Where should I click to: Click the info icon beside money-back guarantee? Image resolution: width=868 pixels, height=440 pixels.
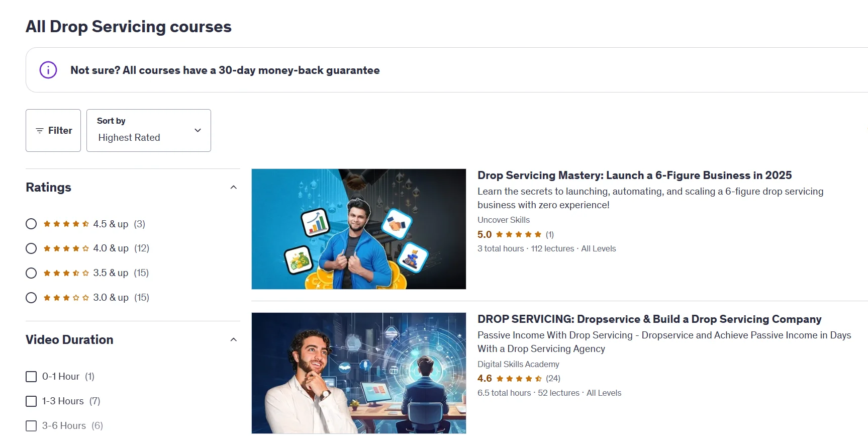48,70
